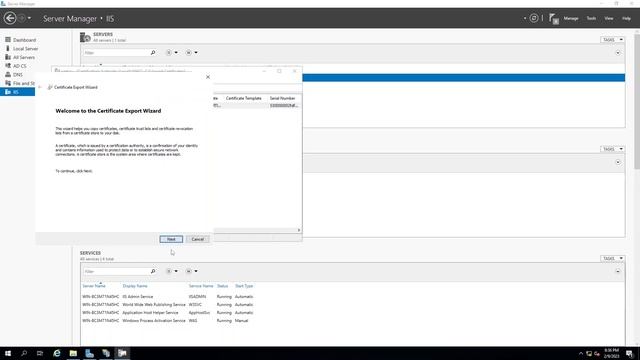The width and height of the screenshot is (640, 360).
Task: Open the View menu
Action: click(x=609, y=18)
